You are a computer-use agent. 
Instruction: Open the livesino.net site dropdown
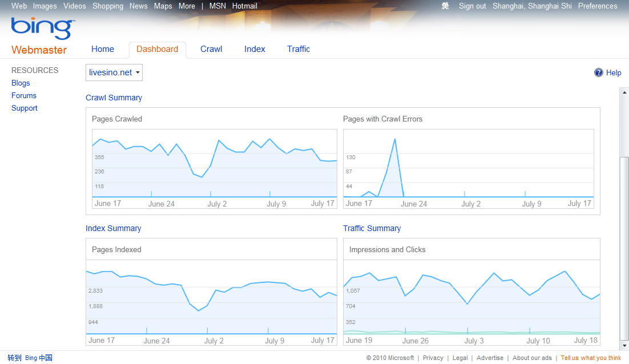coord(114,72)
